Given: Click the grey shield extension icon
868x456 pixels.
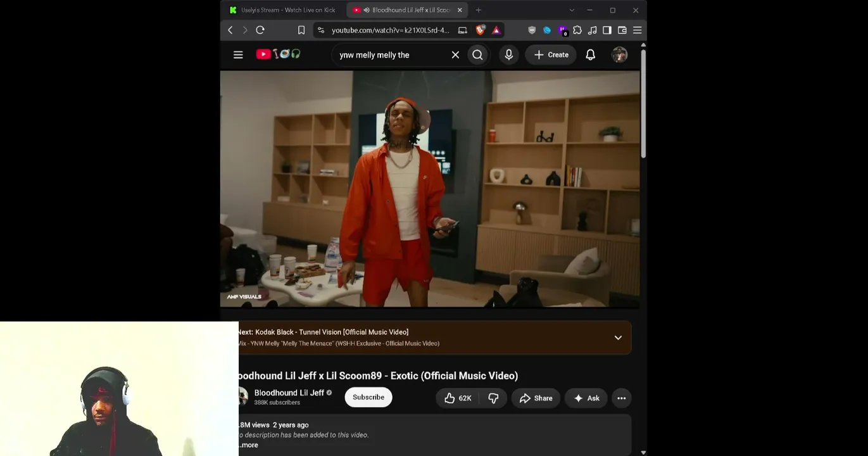Looking at the screenshot, I should 532,30.
